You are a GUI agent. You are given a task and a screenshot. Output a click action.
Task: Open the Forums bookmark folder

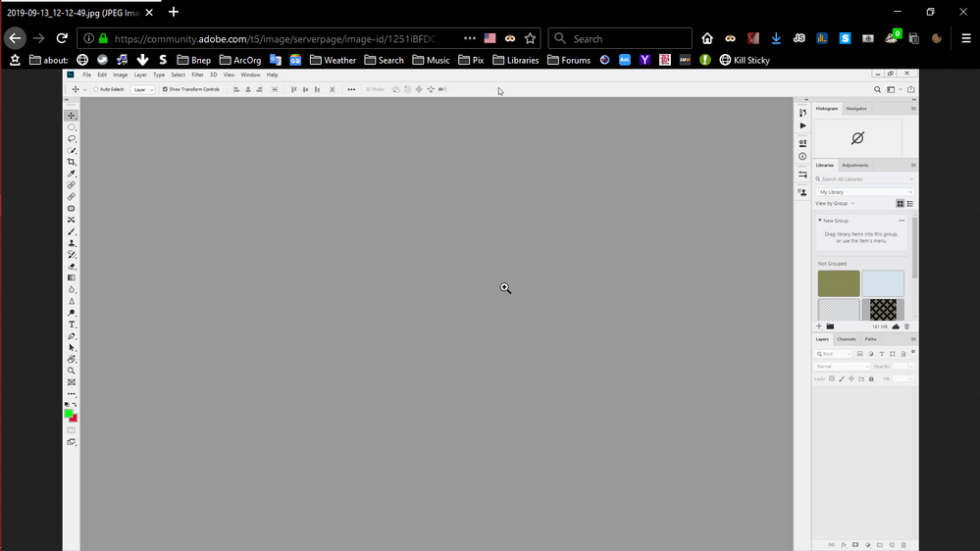pyautogui.click(x=569, y=60)
